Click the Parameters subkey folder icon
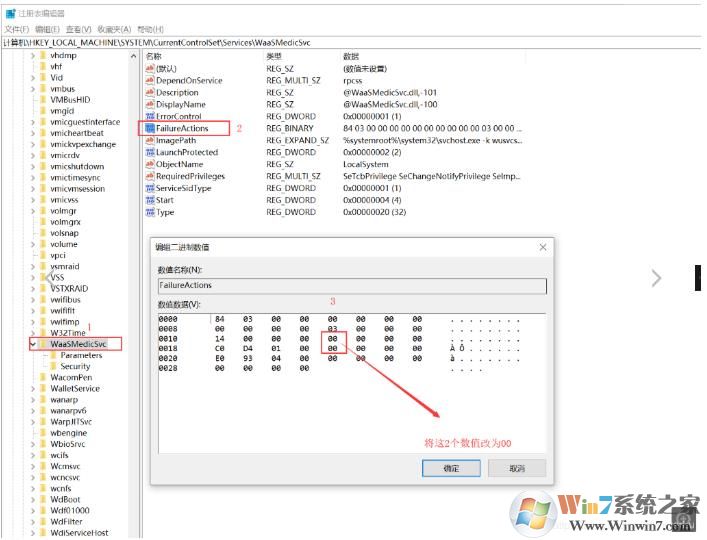 (53, 356)
